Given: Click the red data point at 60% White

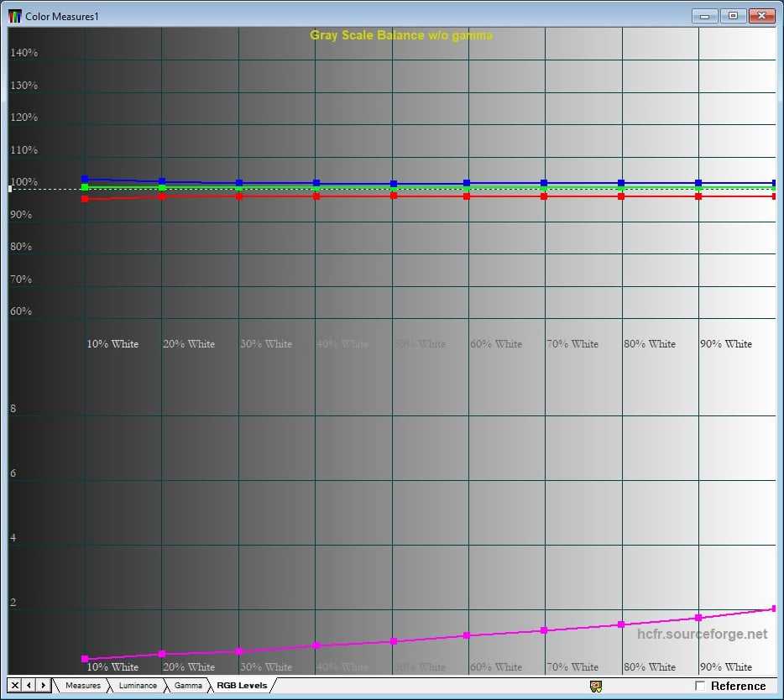Looking at the screenshot, I should (467, 196).
